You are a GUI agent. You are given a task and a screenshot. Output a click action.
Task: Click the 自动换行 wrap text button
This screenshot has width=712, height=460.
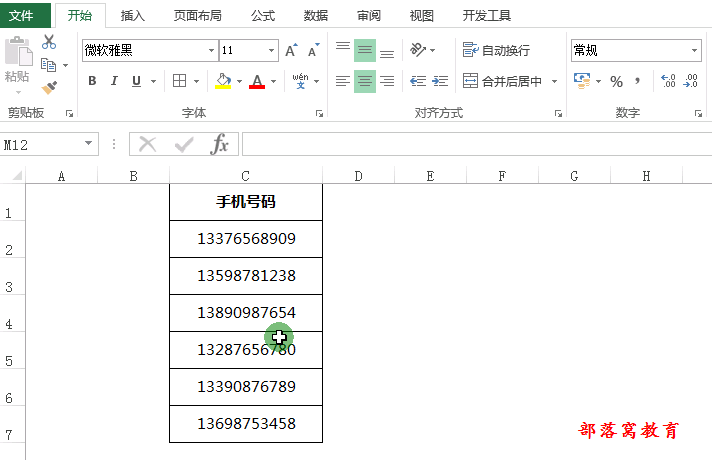click(x=496, y=50)
